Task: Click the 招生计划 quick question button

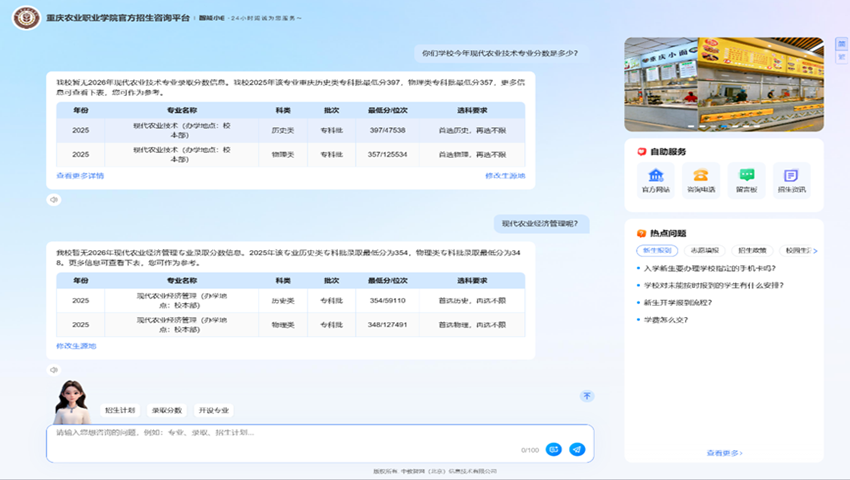Action: pos(120,410)
